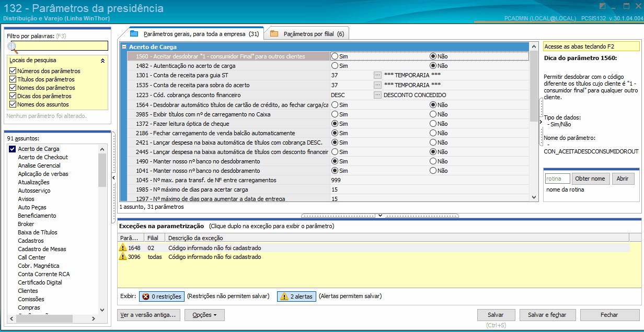Click the up arrow of assuntos list scrollbar
The height and width of the screenshot is (332, 644).
point(102,149)
